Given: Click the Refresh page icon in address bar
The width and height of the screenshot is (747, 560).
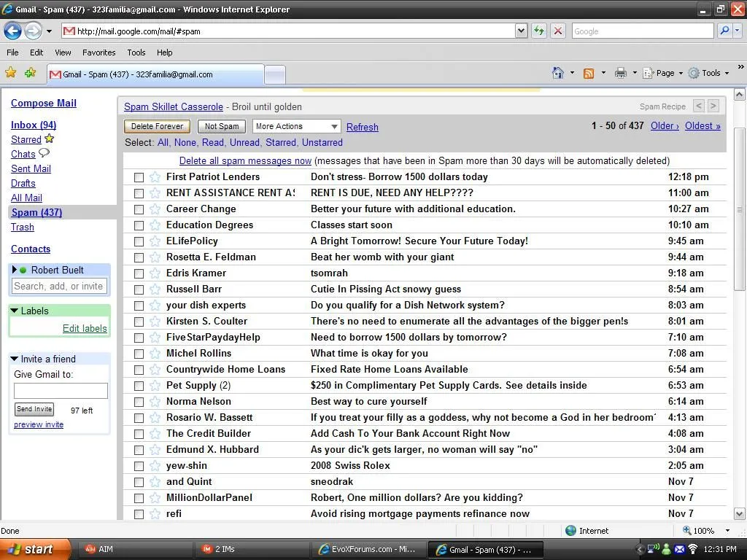Looking at the screenshot, I should tap(539, 31).
